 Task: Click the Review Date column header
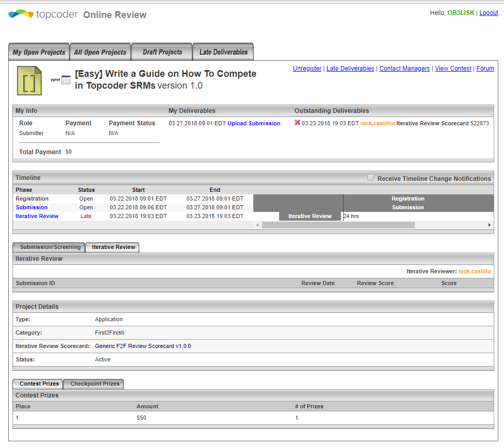coord(318,283)
